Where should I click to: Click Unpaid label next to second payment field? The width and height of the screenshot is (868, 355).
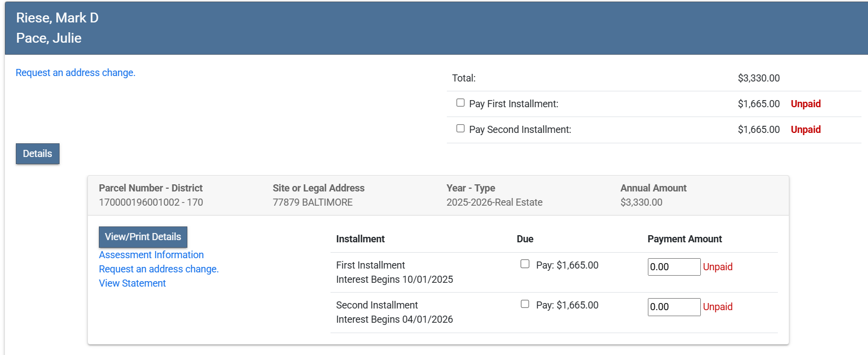(x=718, y=307)
